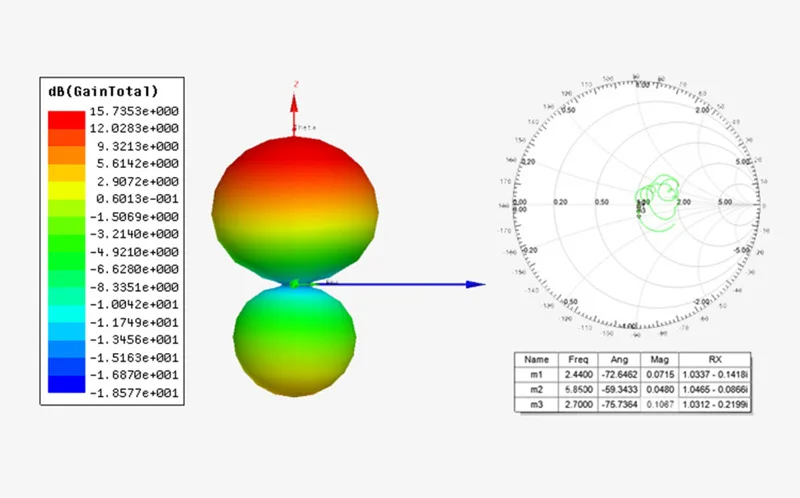The image size is (800, 498).
Task: Click magnitude cell 0.0715
Action: click(x=660, y=375)
